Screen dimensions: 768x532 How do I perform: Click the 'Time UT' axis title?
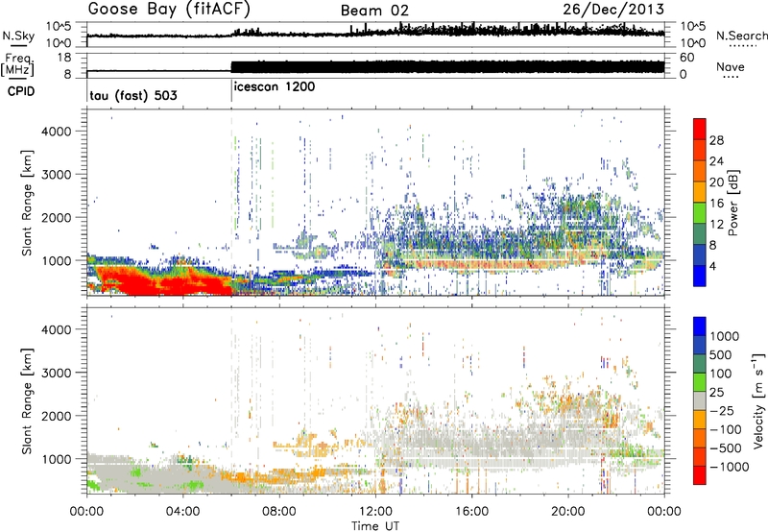pyautogui.click(x=375, y=526)
